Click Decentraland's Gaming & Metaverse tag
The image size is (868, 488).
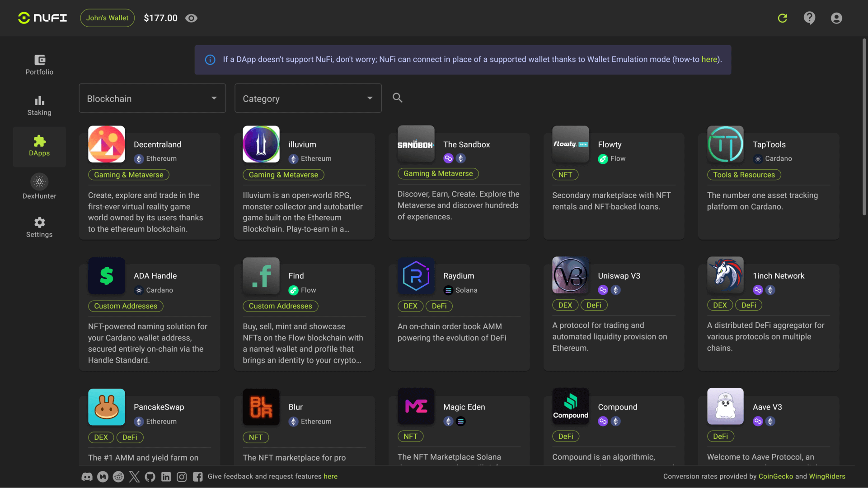coord(129,175)
